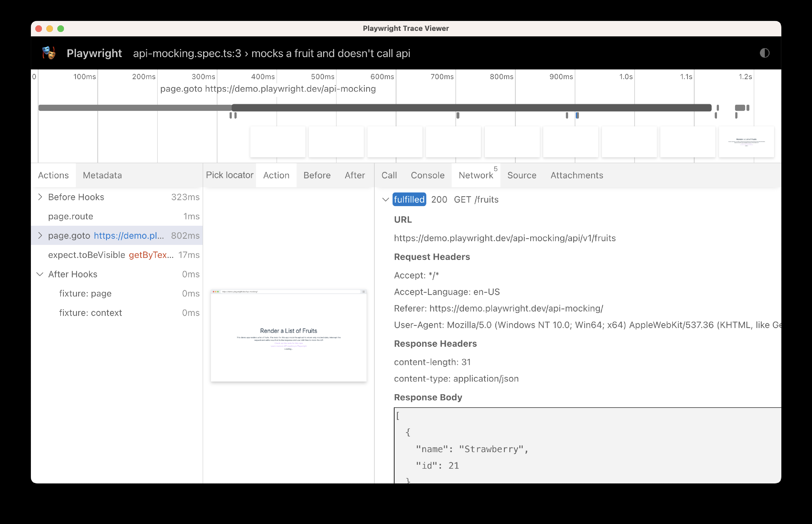Viewport: 812px width, 524px height.
Task: Click the page snapshot preview of Fruits page
Action: point(289,336)
